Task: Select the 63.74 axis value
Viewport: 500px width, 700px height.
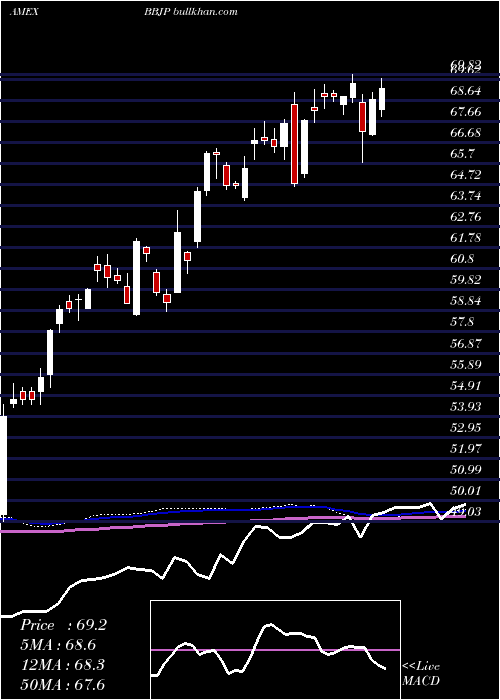Action: (466, 196)
